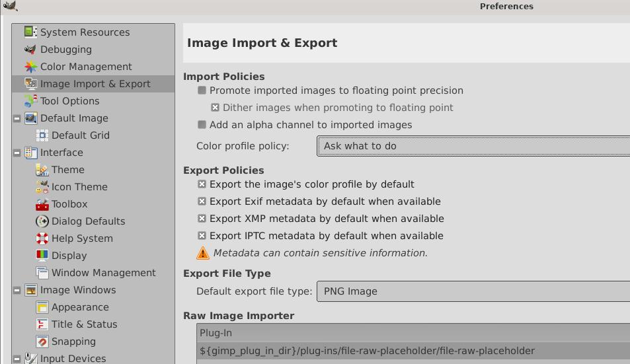The height and width of the screenshot is (364, 630).
Task: Disable Export Exif metadata by default
Action: click(x=202, y=201)
